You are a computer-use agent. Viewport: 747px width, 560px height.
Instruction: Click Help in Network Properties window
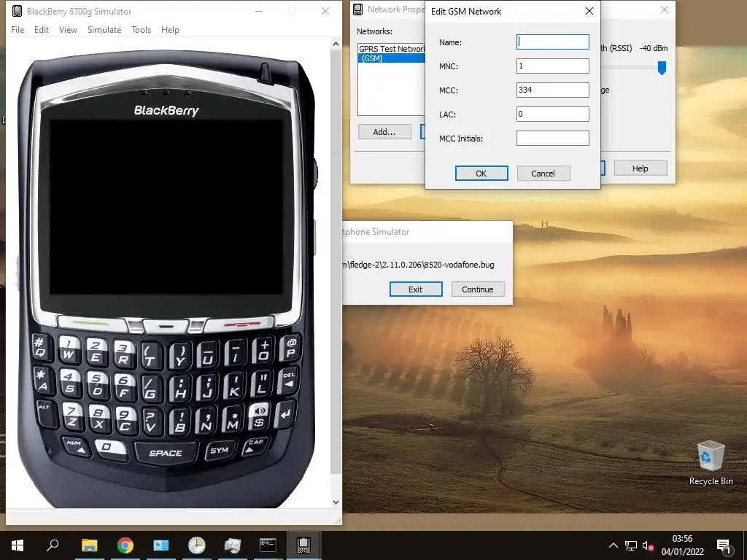point(640,168)
